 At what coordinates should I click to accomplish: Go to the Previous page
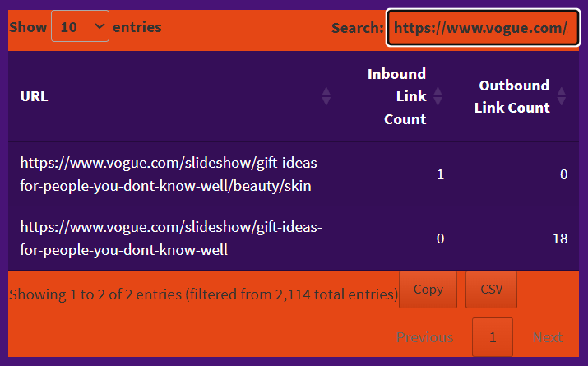(x=424, y=337)
